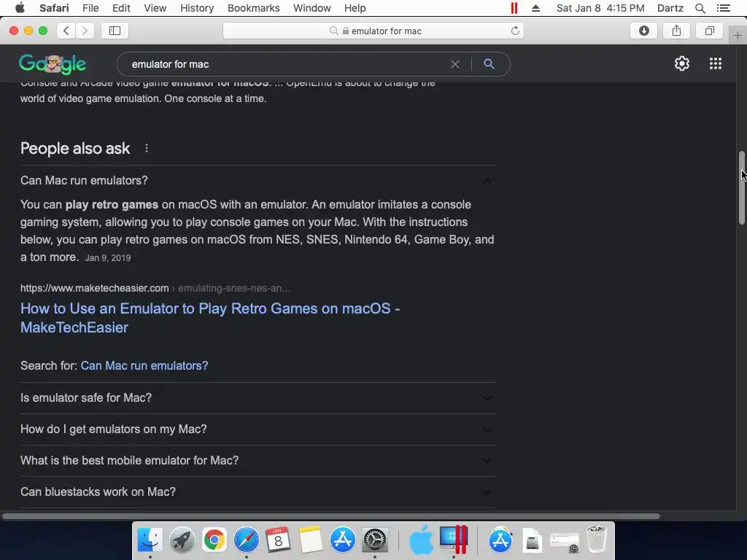This screenshot has height=560, width=747.
Task: Open the Safari share menu
Action: point(676,31)
